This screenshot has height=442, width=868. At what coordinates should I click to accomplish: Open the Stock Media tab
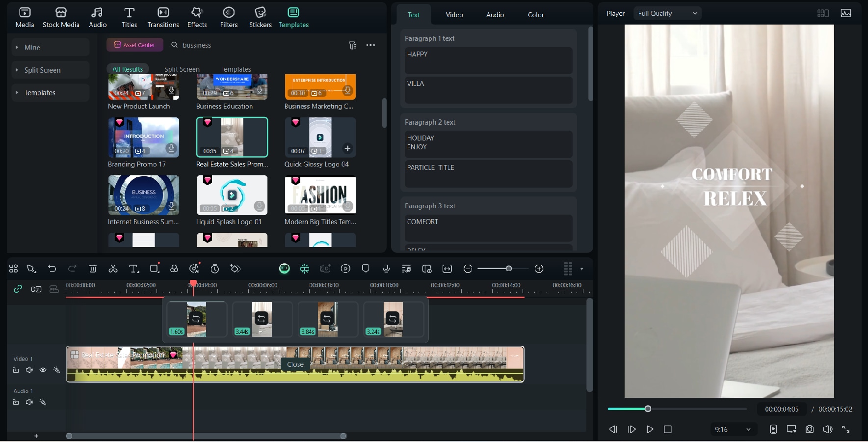click(61, 18)
